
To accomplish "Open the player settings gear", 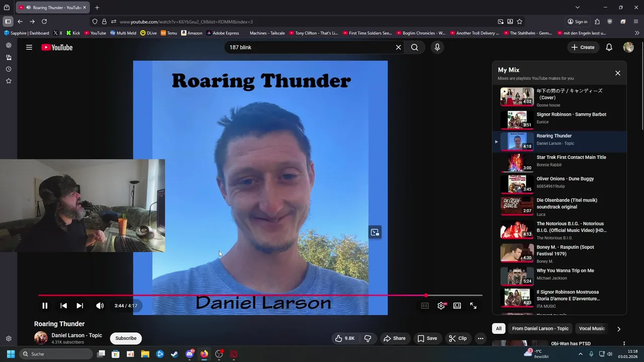I will [441, 306].
